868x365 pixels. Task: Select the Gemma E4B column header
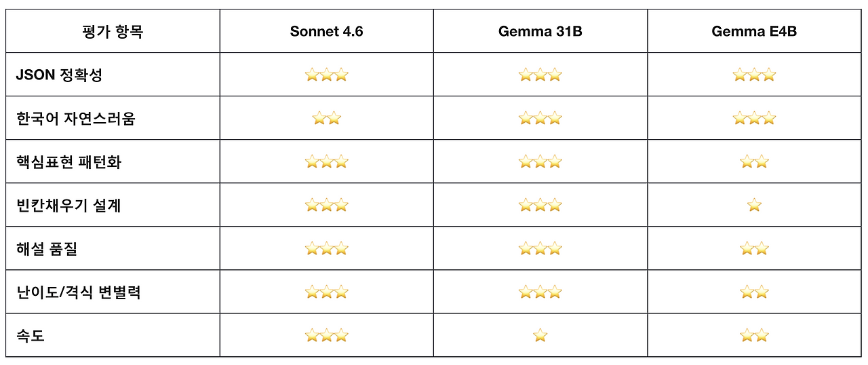coord(754,31)
